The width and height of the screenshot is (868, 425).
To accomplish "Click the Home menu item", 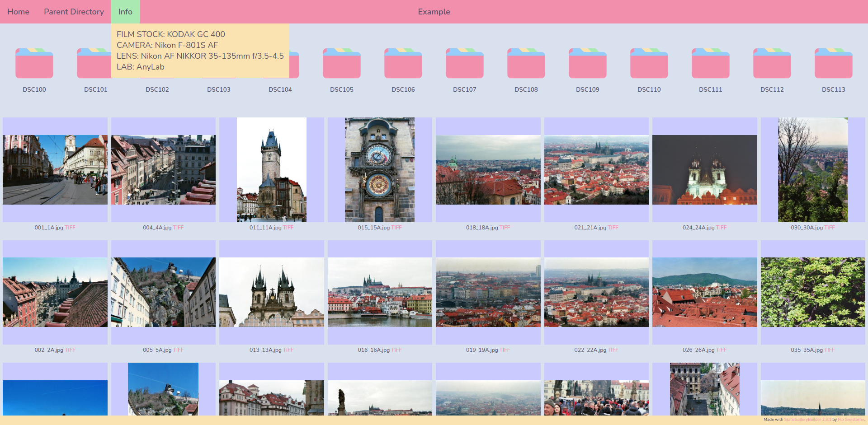I will [18, 12].
